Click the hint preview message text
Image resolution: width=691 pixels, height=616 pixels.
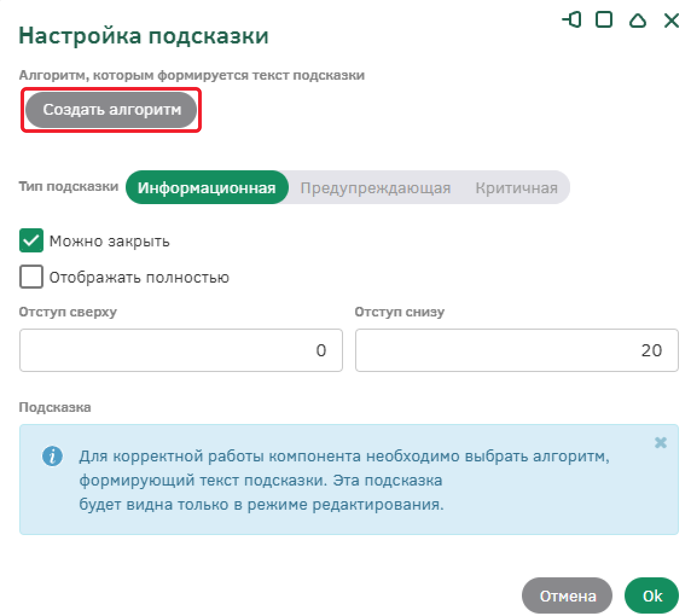(x=344, y=481)
